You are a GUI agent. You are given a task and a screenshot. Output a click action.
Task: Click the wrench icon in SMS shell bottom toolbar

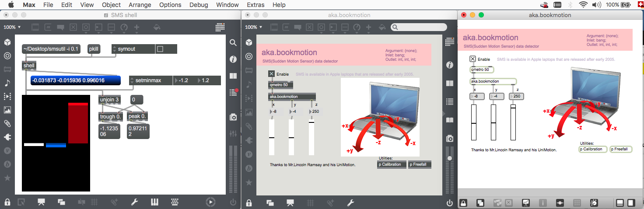tap(135, 202)
